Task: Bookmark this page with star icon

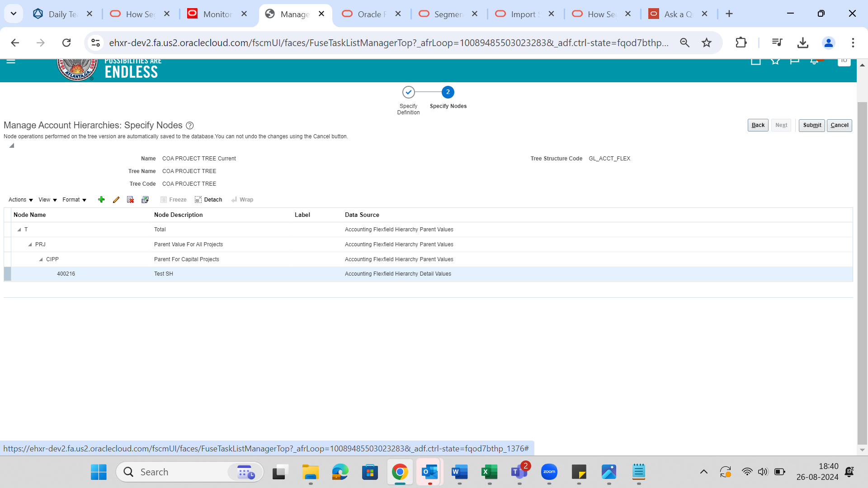Action: (707, 43)
